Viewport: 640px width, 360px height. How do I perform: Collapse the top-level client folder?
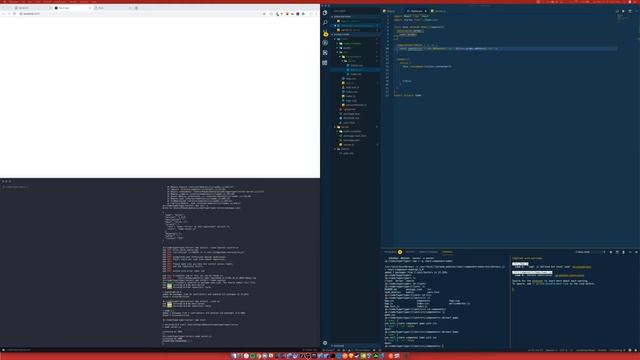(355, 39)
